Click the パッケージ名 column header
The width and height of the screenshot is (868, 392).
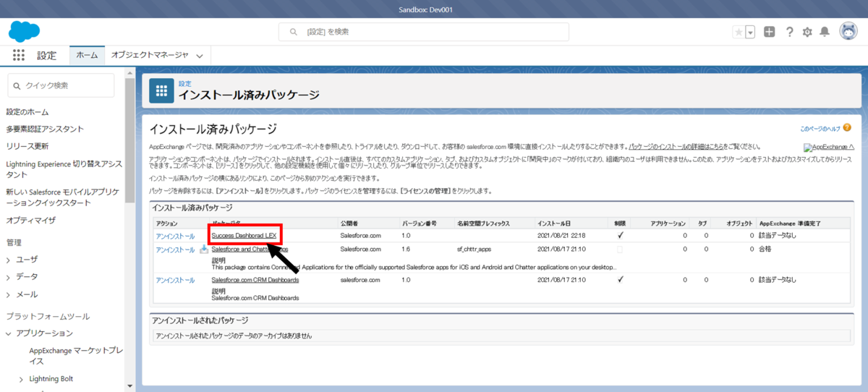(x=227, y=223)
